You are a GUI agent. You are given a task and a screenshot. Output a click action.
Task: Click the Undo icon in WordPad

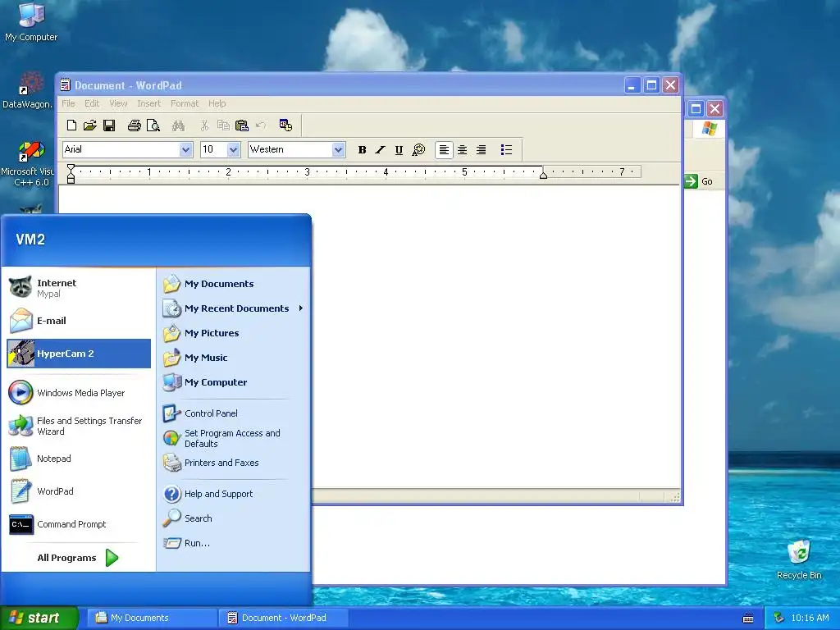click(261, 126)
